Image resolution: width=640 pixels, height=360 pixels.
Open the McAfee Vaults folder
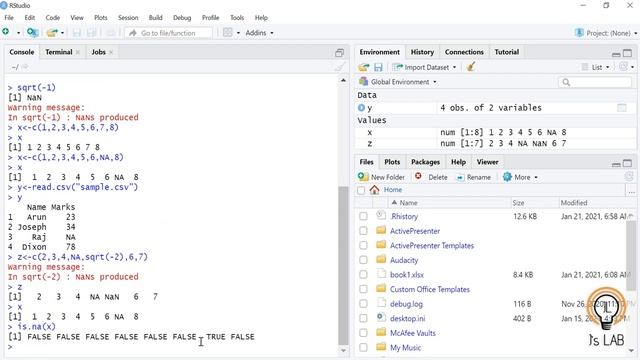413,333
